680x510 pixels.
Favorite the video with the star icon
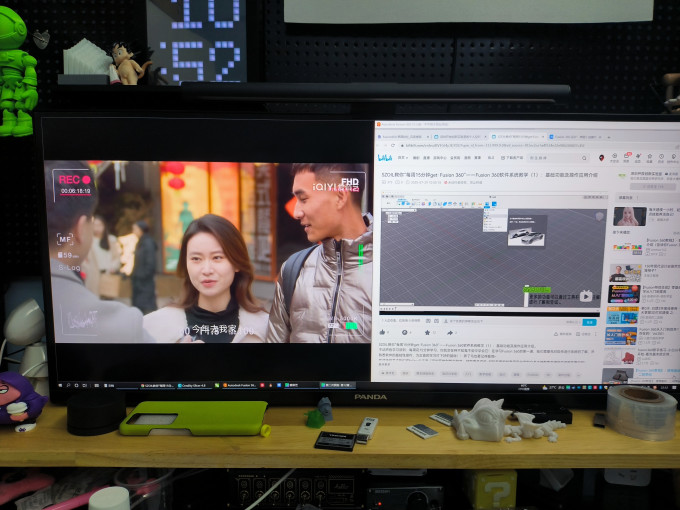pyautogui.click(x=428, y=333)
